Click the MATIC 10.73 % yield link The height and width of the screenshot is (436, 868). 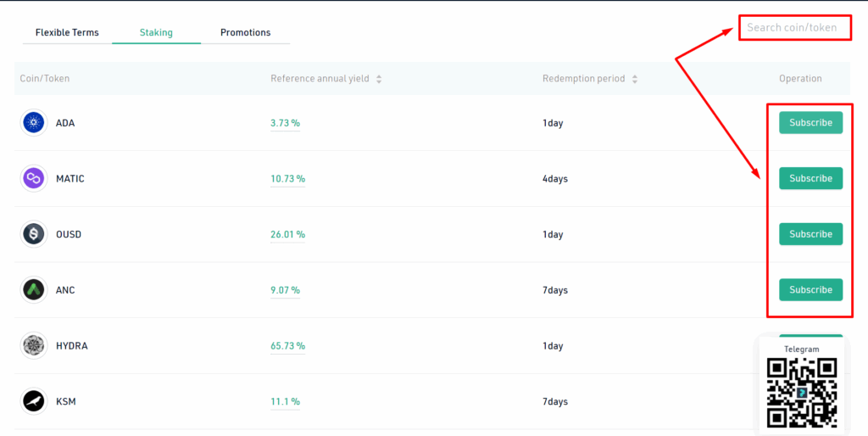pos(288,179)
